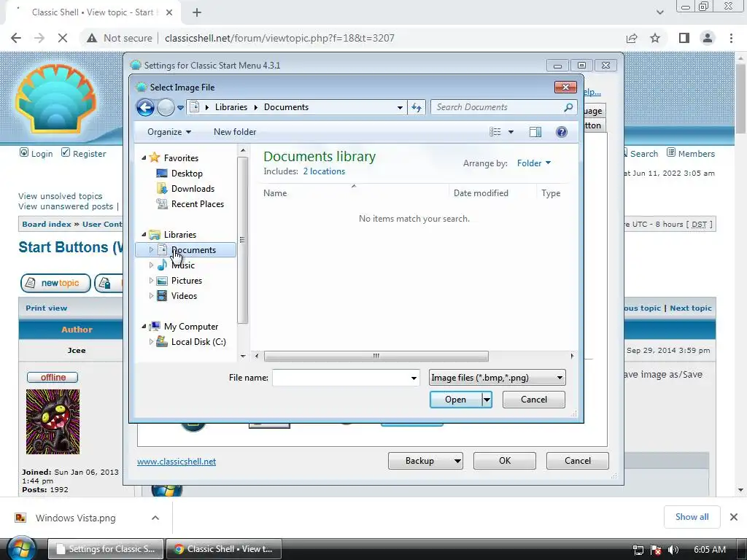Open recent locations dropdown beside navigation arrows
Image resolution: width=747 pixels, height=560 pixels.
click(x=181, y=108)
